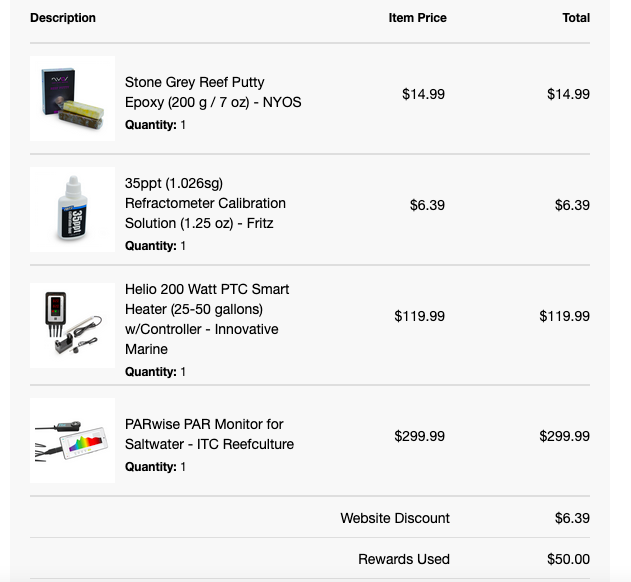Screen dimensions: 631x582
Task: Click the Quantity label under PARwise monitor
Action: coord(151,467)
